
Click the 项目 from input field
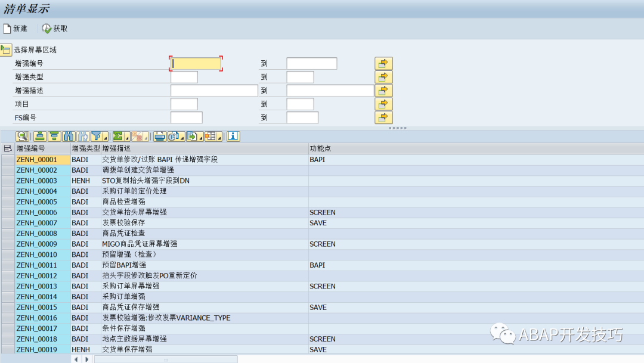click(x=184, y=104)
